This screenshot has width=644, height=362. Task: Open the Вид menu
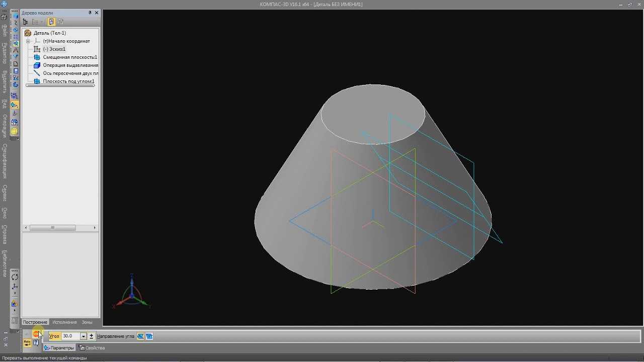(5, 104)
